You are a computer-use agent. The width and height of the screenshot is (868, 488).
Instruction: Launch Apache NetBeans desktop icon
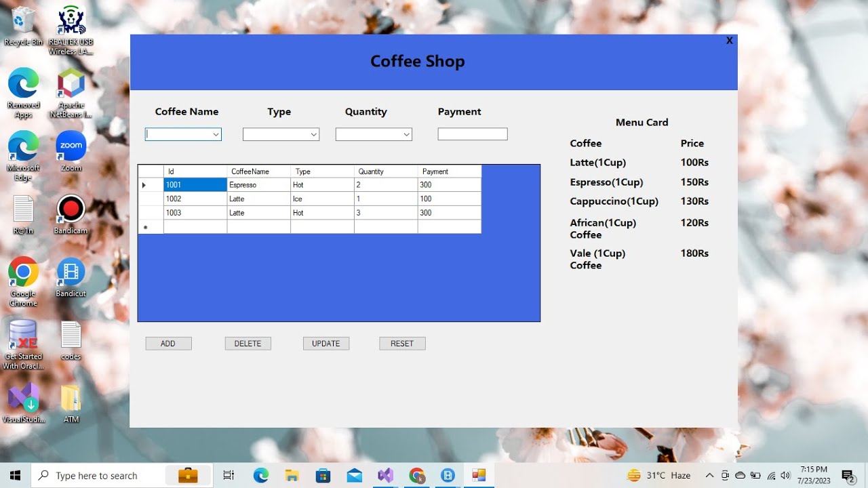(71, 93)
